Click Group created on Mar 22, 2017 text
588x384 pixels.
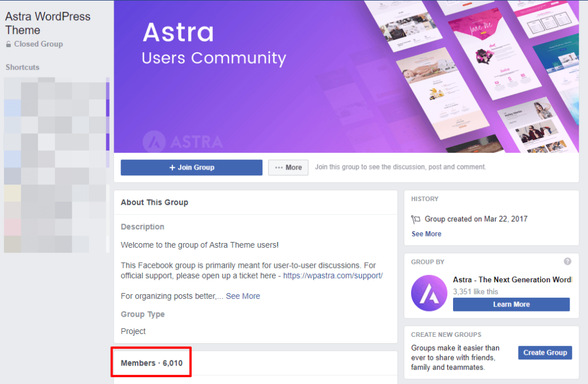[x=476, y=219]
